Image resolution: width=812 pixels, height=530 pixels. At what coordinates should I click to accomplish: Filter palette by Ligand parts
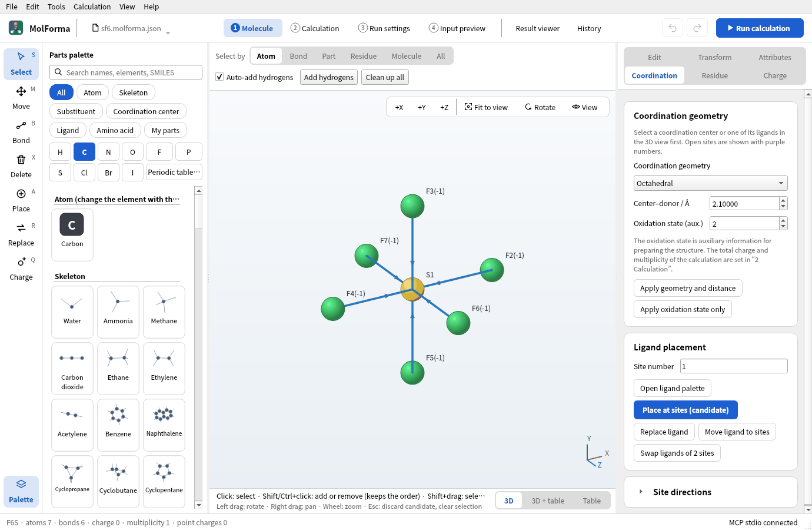pyautogui.click(x=68, y=130)
